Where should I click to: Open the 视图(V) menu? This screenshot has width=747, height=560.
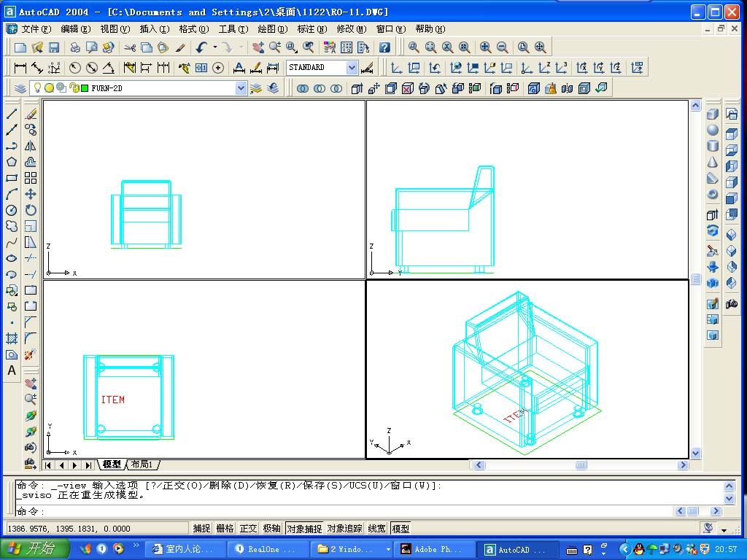115,29
